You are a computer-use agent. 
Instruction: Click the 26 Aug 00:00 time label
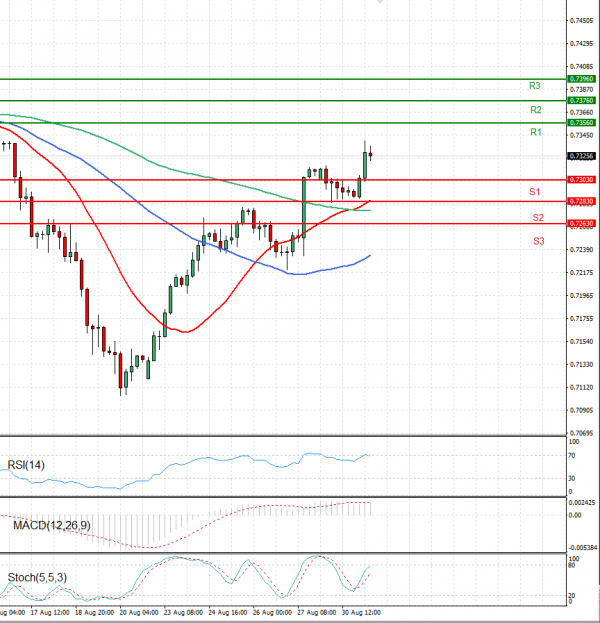click(272, 613)
